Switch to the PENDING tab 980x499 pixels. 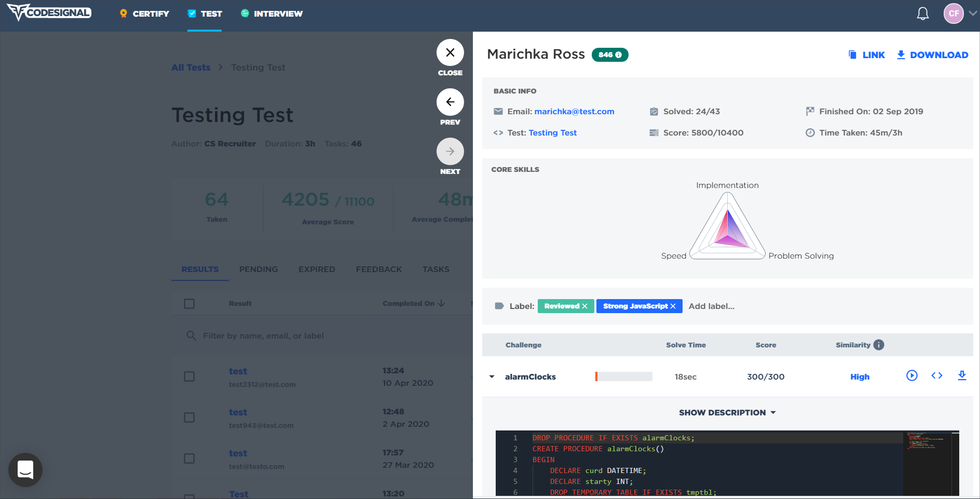258,269
